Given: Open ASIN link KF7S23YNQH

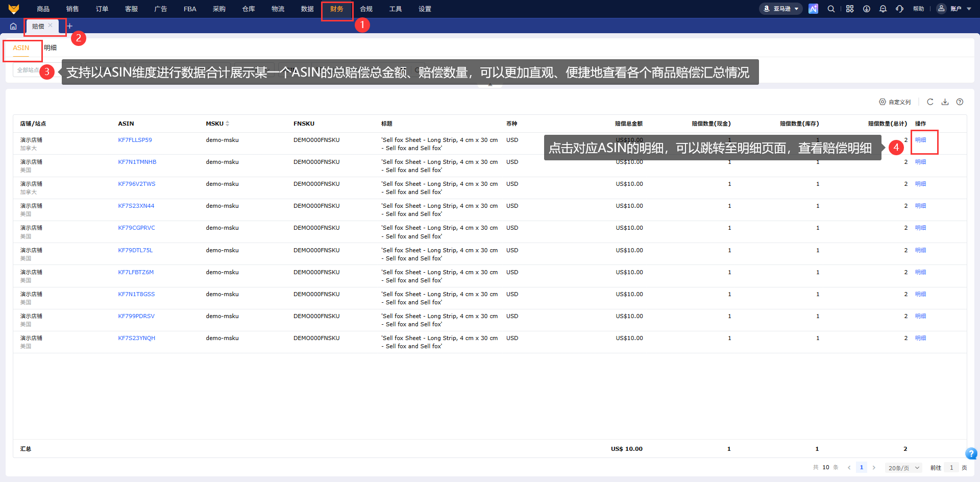Looking at the screenshot, I should pos(137,338).
